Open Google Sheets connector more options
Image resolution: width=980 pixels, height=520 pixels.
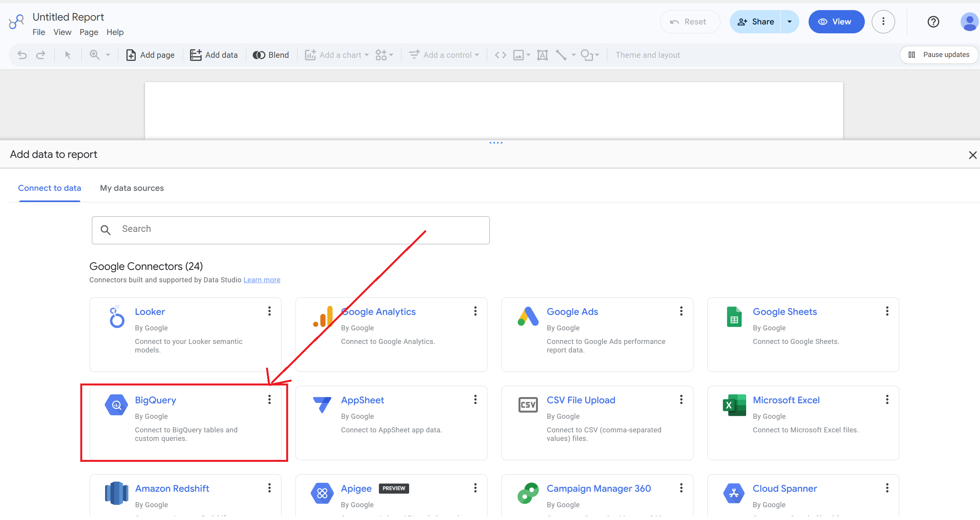[x=887, y=311]
